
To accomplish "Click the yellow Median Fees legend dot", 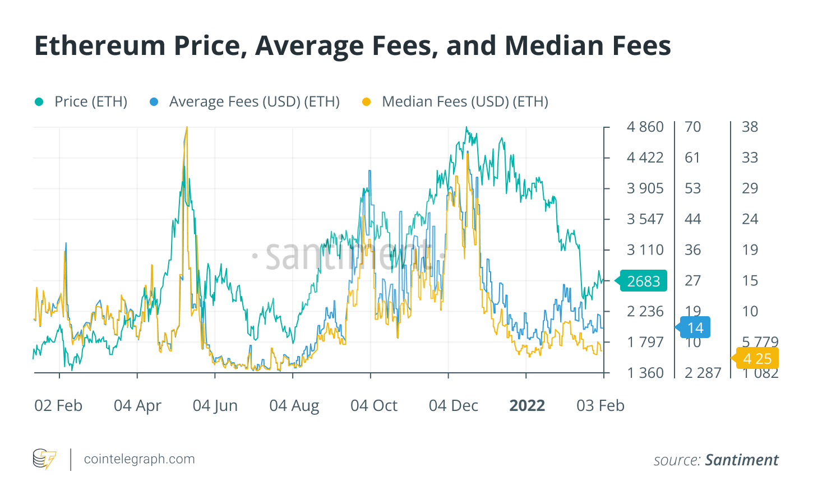I will (367, 102).
